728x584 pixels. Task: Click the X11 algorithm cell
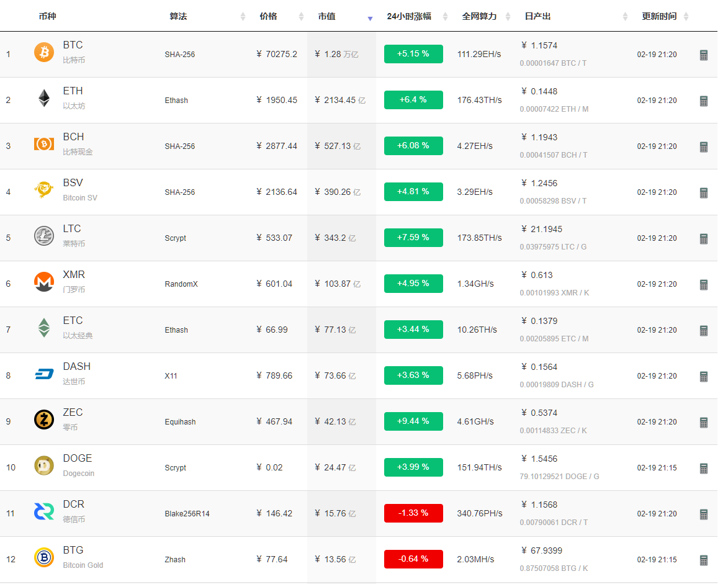click(171, 376)
